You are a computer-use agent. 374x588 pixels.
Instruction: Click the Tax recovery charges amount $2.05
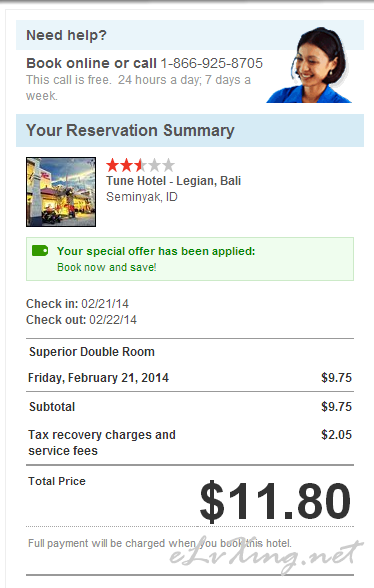tap(336, 435)
